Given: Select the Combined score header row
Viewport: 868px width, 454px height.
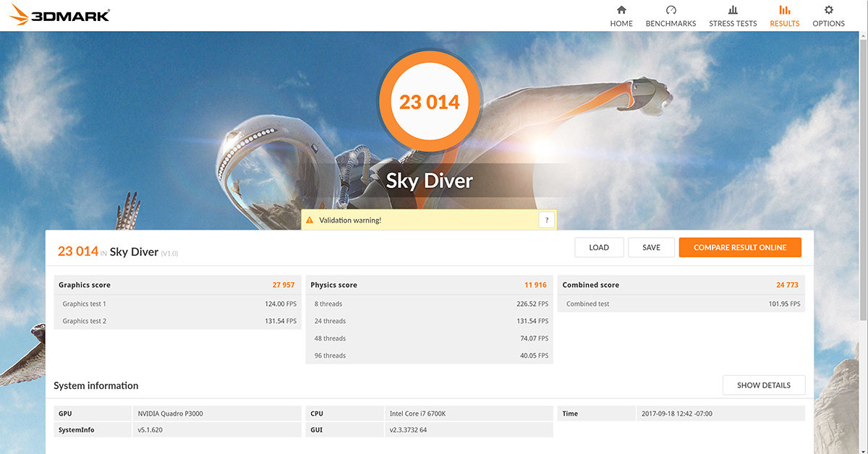Looking at the screenshot, I should [681, 285].
